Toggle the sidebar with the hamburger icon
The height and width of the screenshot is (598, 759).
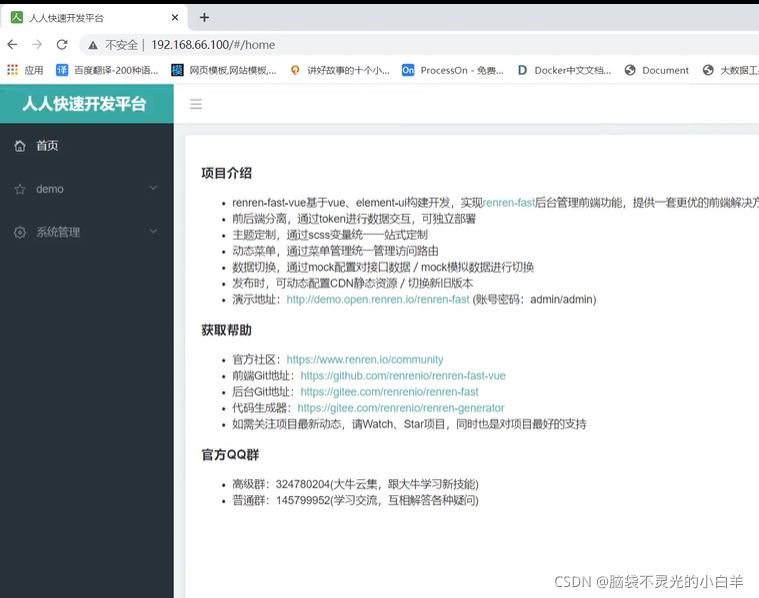196,104
